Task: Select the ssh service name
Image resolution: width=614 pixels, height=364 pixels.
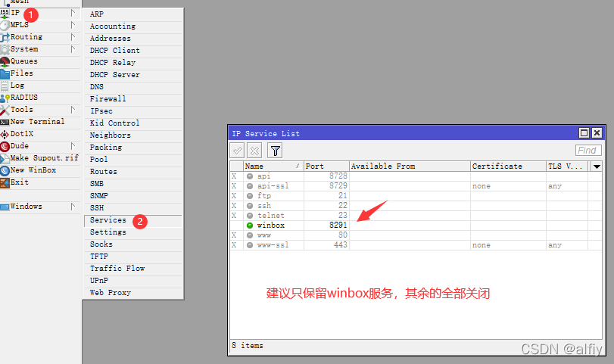Action: pos(264,206)
